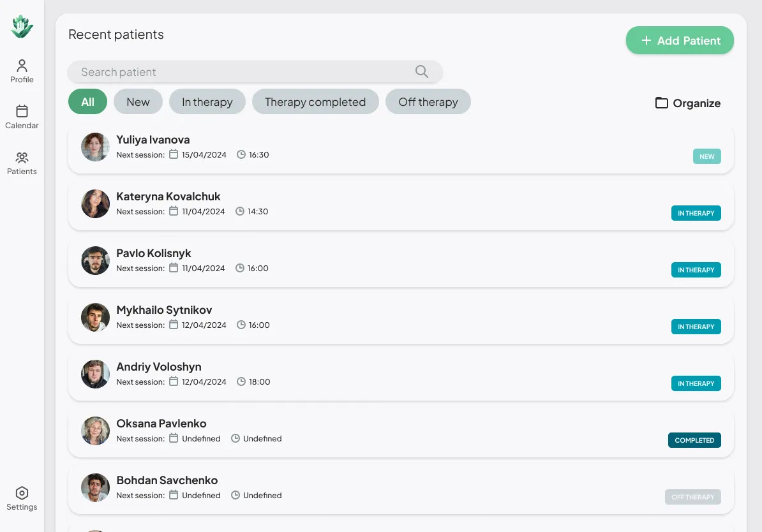
Task: Click calendar icon in Bohdan Savchenko's row
Action: pos(174,495)
